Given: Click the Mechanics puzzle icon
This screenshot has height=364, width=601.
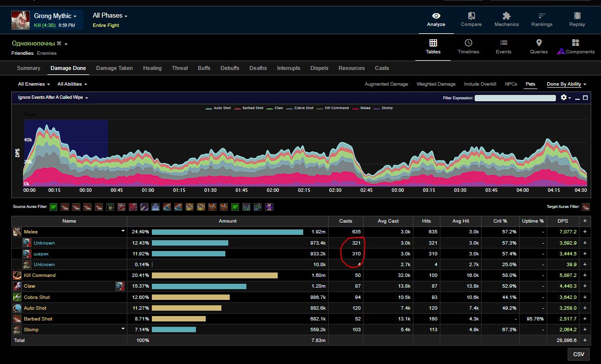Looking at the screenshot, I should (x=506, y=17).
